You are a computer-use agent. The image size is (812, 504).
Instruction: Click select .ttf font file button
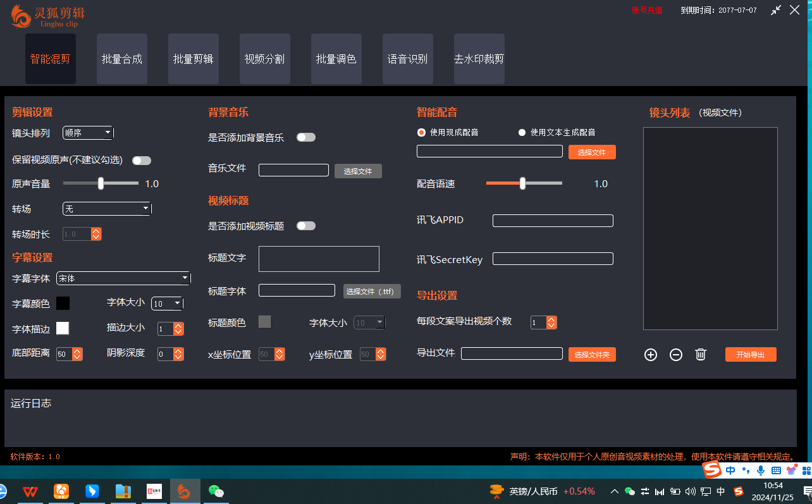(372, 292)
